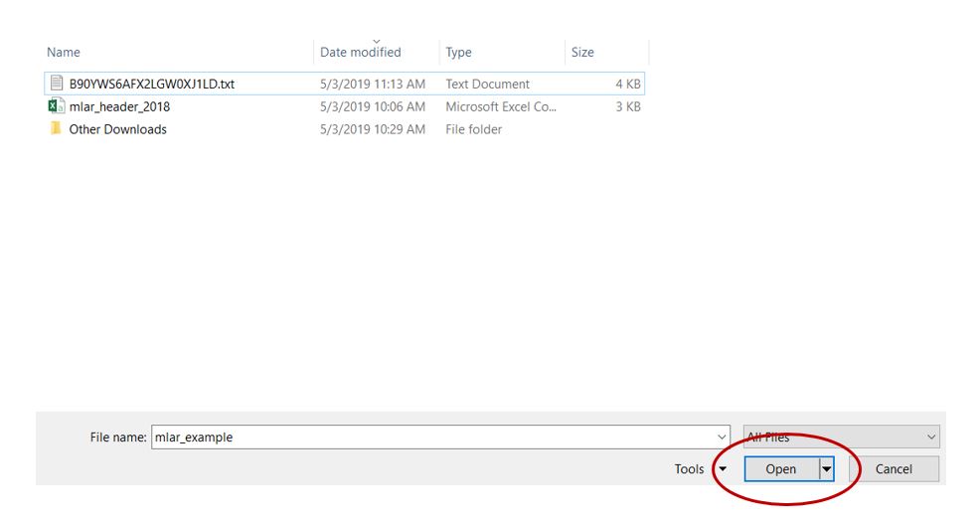Select the Other Downloads folder name
The image size is (980, 529).
117,129
